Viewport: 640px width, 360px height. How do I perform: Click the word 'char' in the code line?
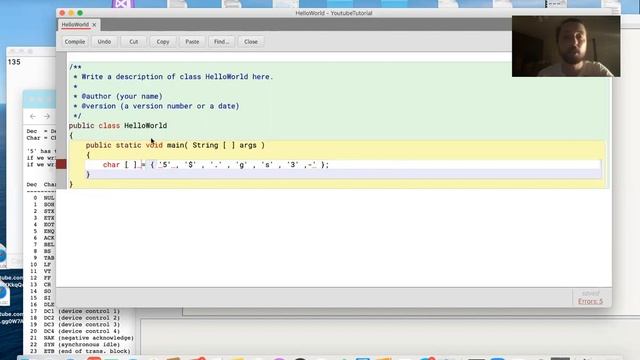pos(111,164)
